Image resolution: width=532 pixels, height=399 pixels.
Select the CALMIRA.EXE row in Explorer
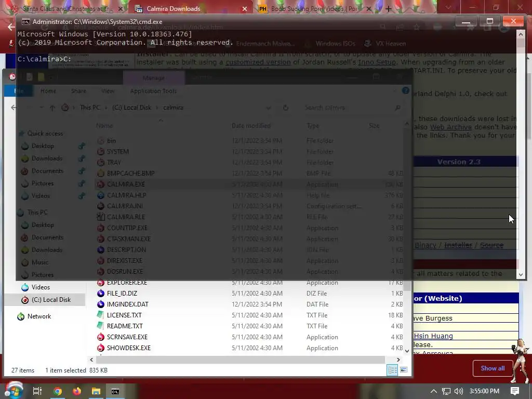pos(249,184)
